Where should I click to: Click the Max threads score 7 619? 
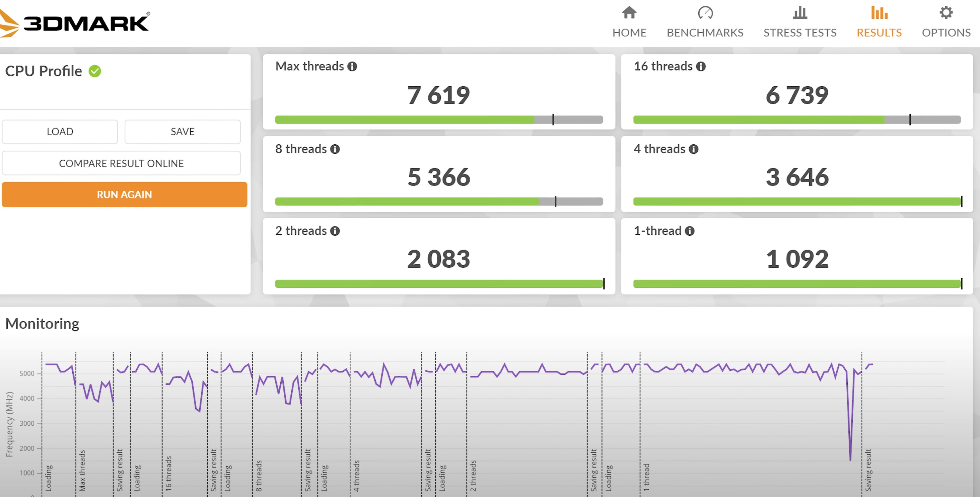tap(439, 95)
